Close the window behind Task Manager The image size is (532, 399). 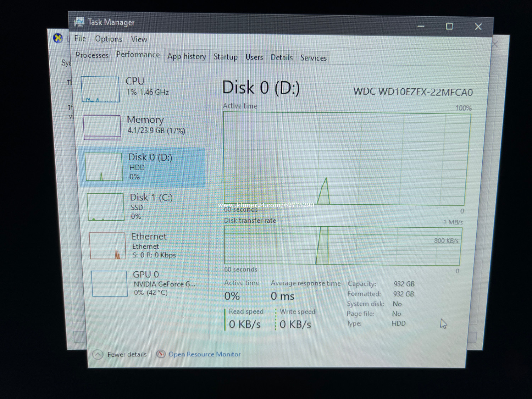tap(495, 44)
